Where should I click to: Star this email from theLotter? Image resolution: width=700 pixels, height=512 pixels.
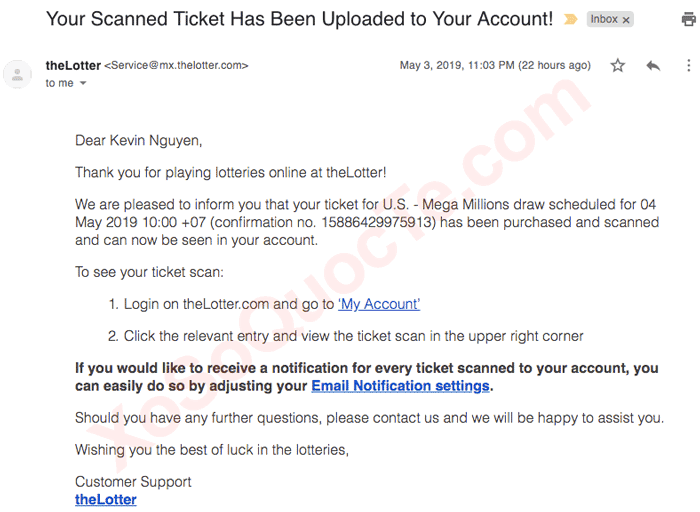click(618, 66)
